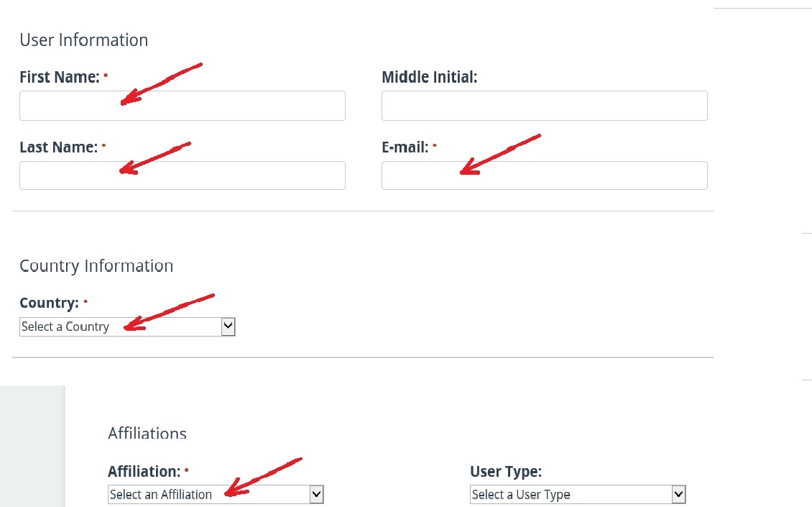
Task: Click the User Information heading
Action: pyautogui.click(x=83, y=40)
